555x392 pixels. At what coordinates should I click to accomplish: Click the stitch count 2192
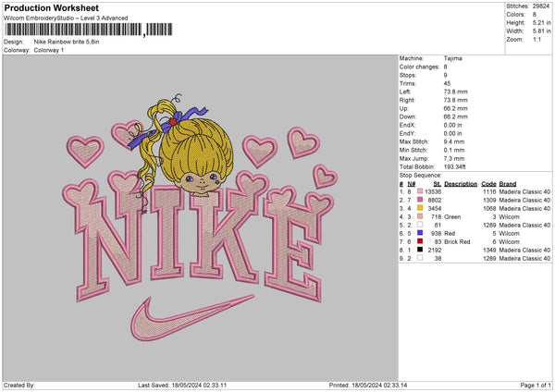[435, 251]
